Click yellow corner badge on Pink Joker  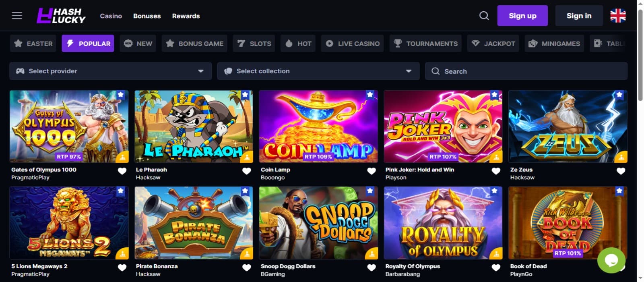[497, 157]
